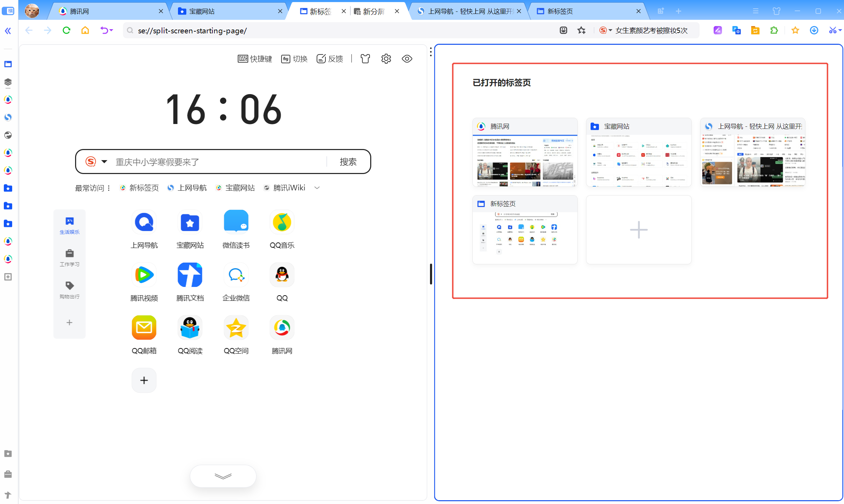Click the translate icon in toolbar

tap(736, 31)
